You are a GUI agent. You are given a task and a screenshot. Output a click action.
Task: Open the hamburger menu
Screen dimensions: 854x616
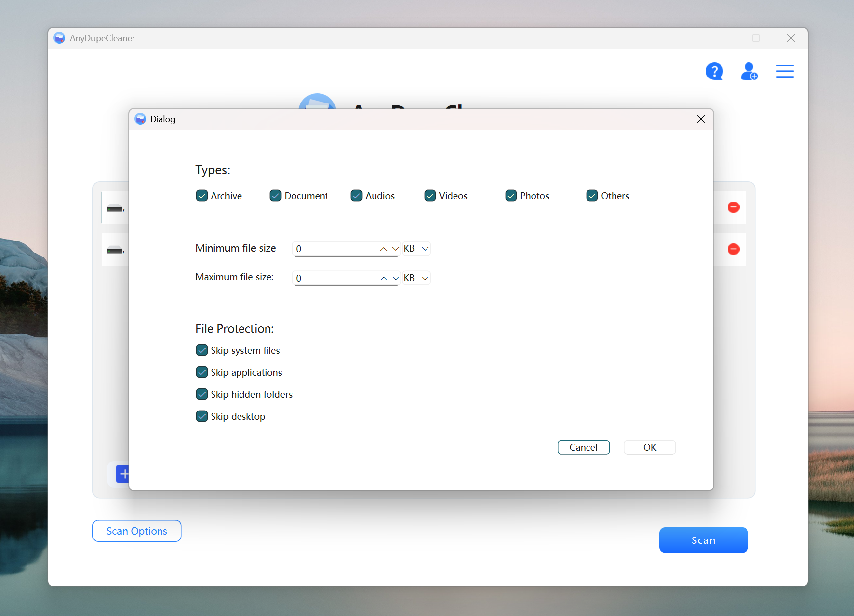point(785,72)
